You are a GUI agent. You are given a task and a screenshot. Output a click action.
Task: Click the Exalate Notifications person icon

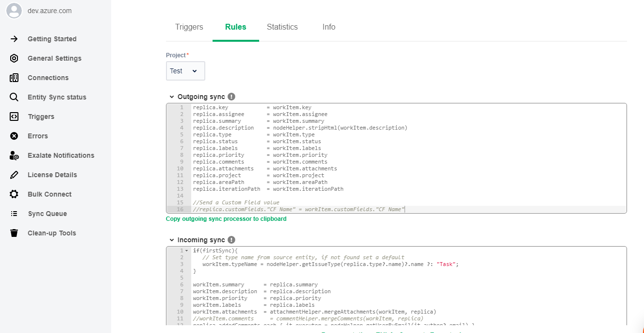point(14,155)
